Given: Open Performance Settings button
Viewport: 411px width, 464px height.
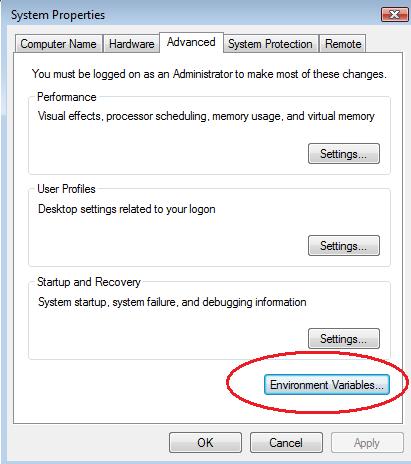Looking at the screenshot, I should (344, 154).
